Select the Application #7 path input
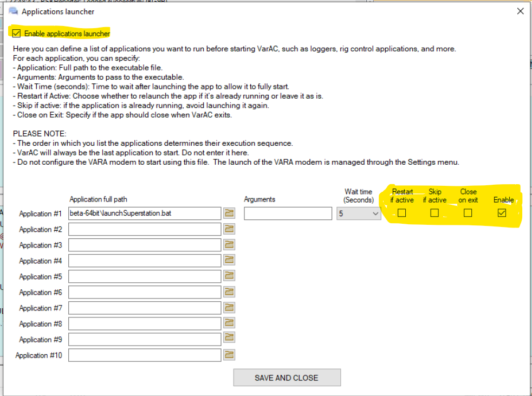 tap(145, 308)
